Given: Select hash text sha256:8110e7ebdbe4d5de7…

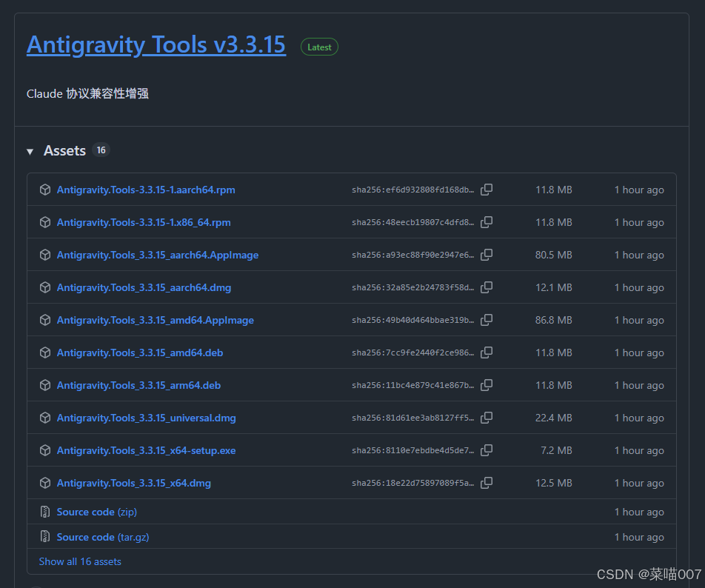Looking at the screenshot, I should pyautogui.click(x=412, y=450).
